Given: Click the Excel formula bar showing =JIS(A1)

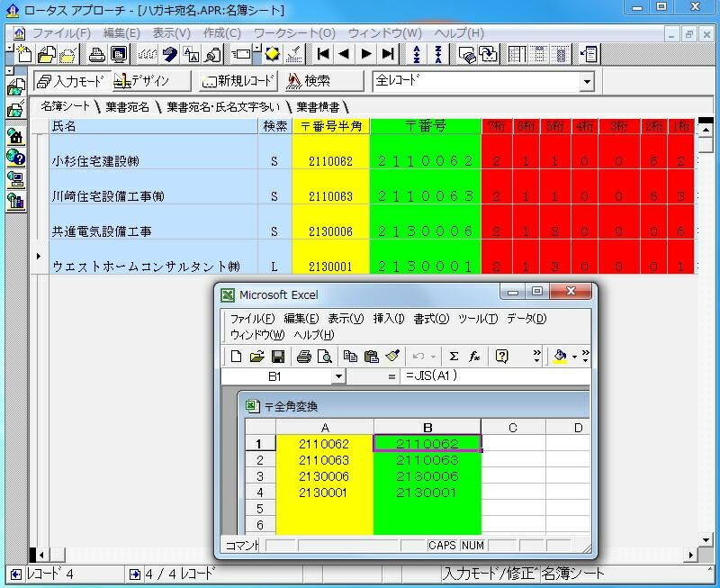Looking at the screenshot, I should point(494,376).
